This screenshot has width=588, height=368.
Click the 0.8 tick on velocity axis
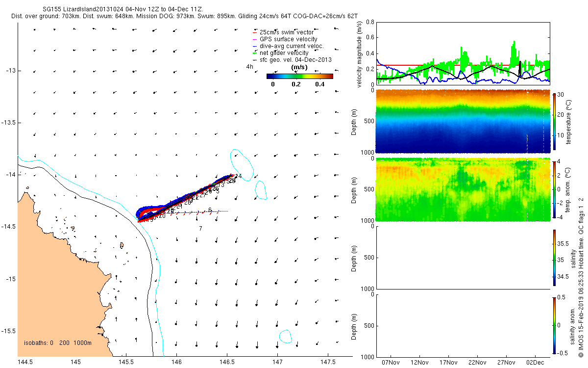click(370, 23)
